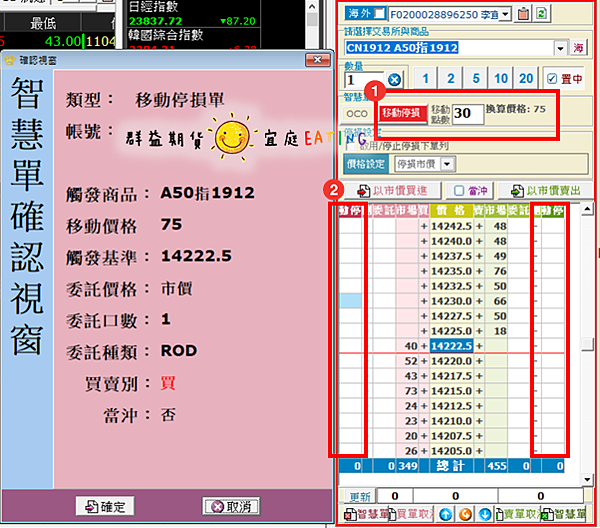This screenshot has height=528, width=600.
Task: Click the 買單取消 buy-order cancel button
Action: tap(412, 515)
